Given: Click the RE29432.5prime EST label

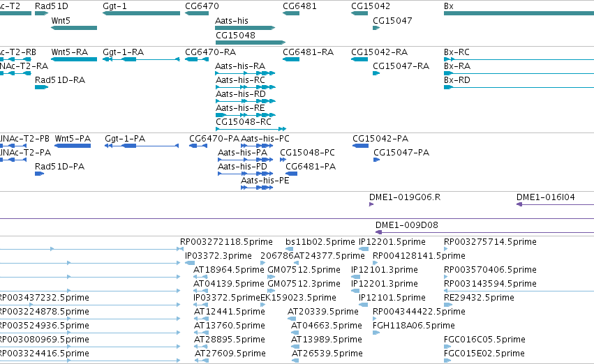Looking at the screenshot, I should [480, 298].
